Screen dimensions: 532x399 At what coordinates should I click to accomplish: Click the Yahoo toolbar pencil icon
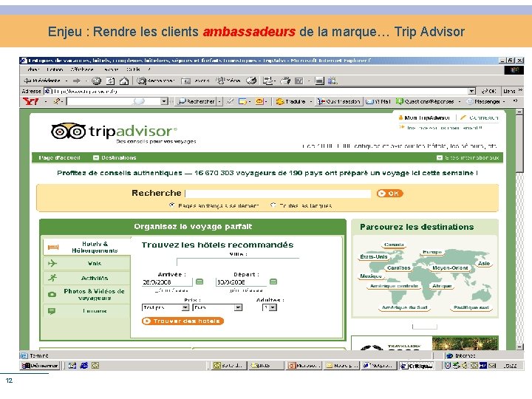pos(58,101)
